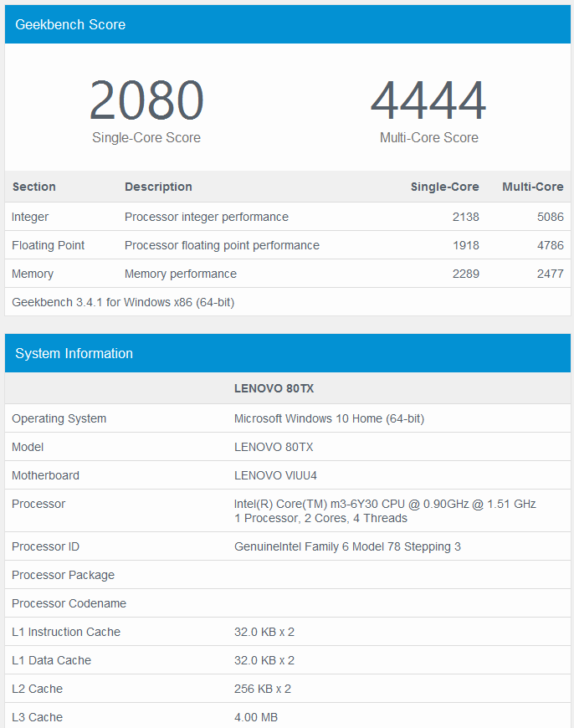Select Memory single-core value 2289
The width and height of the screenshot is (574, 728).
466,274
